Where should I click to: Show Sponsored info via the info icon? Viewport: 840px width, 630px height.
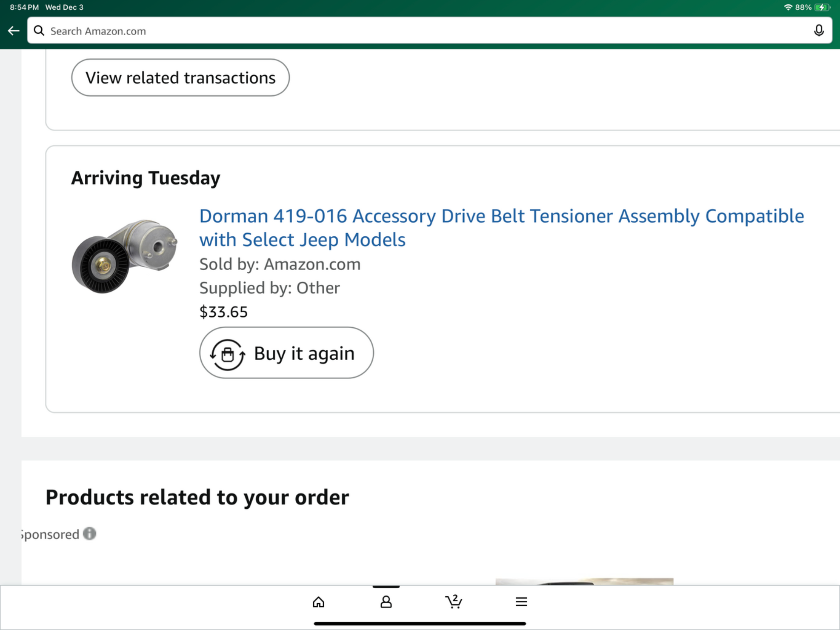coord(90,534)
